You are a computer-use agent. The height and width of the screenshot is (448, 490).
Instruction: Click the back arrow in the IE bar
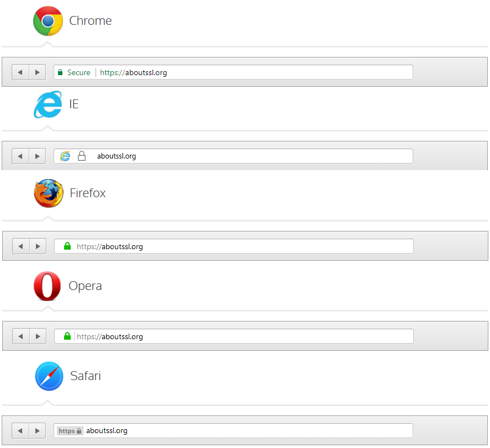(20, 156)
